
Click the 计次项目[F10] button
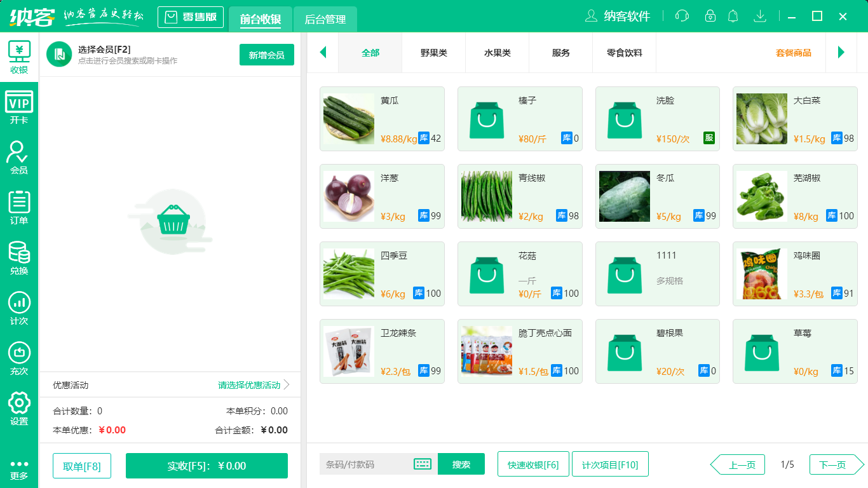click(610, 464)
